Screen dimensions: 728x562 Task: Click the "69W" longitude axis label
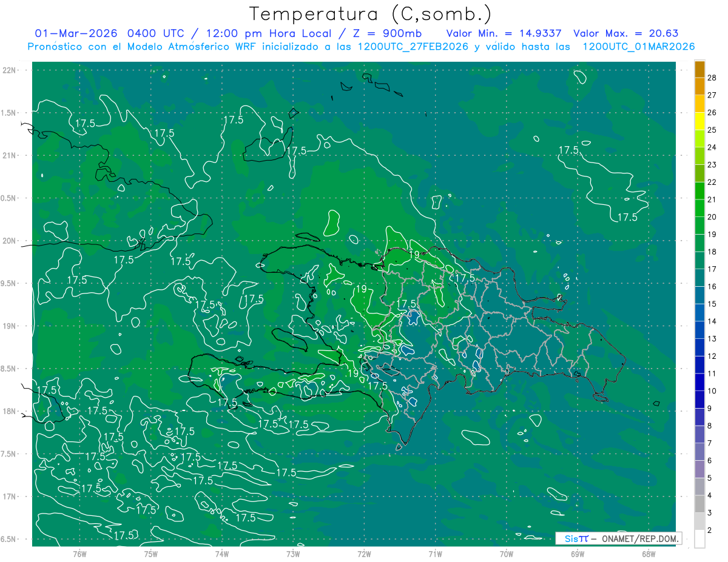tap(578, 554)
